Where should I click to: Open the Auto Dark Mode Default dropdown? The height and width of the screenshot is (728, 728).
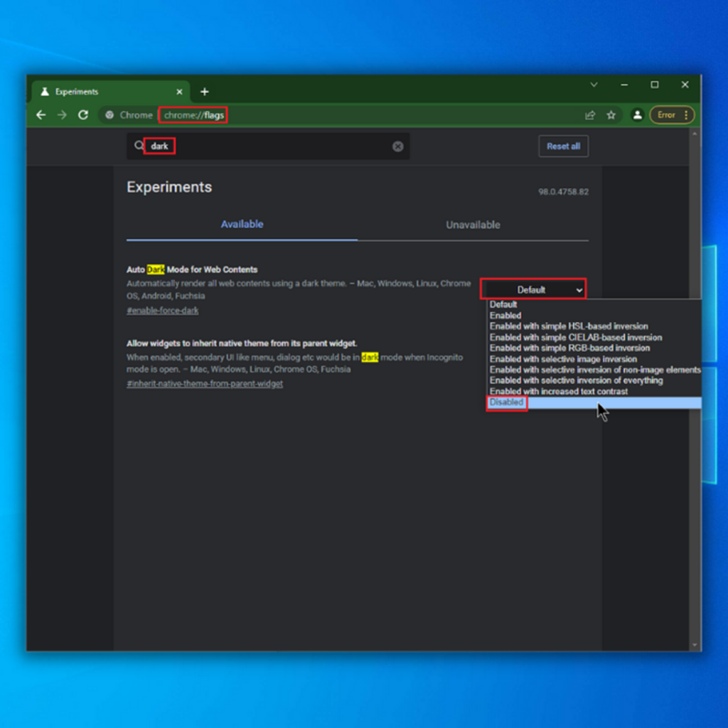[x=533, y=290]
